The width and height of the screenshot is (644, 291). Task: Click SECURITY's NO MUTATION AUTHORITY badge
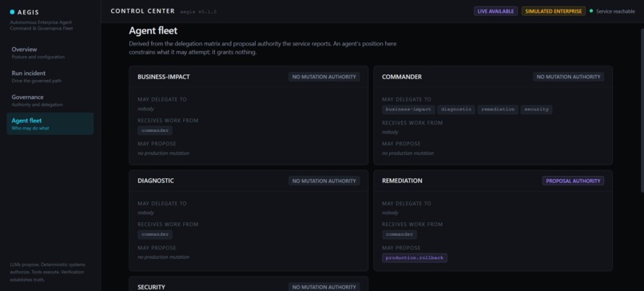(324, 287)
